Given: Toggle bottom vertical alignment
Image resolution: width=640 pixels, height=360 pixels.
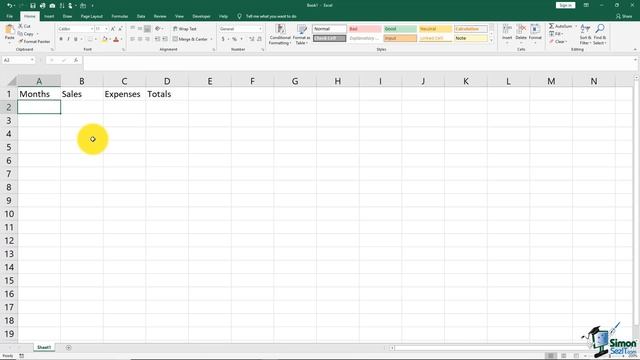Looking at the screenshot, I should click(x=147, y=29).
